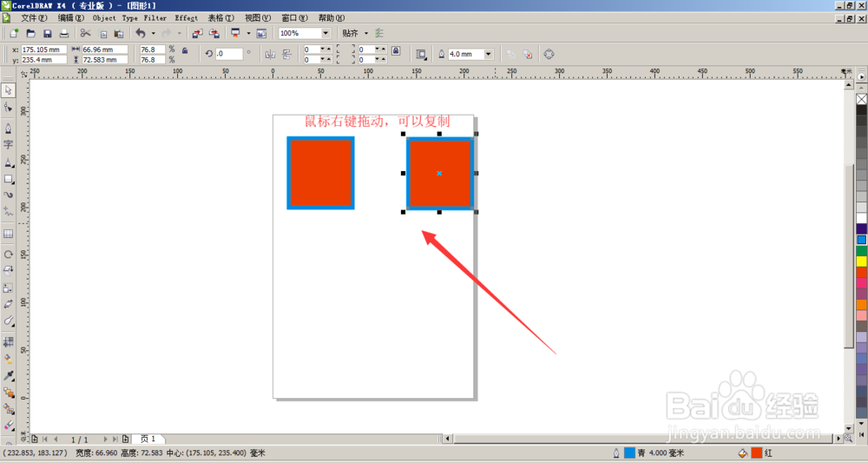Click the fill color 红 status swatch

(x=757, y=453)
